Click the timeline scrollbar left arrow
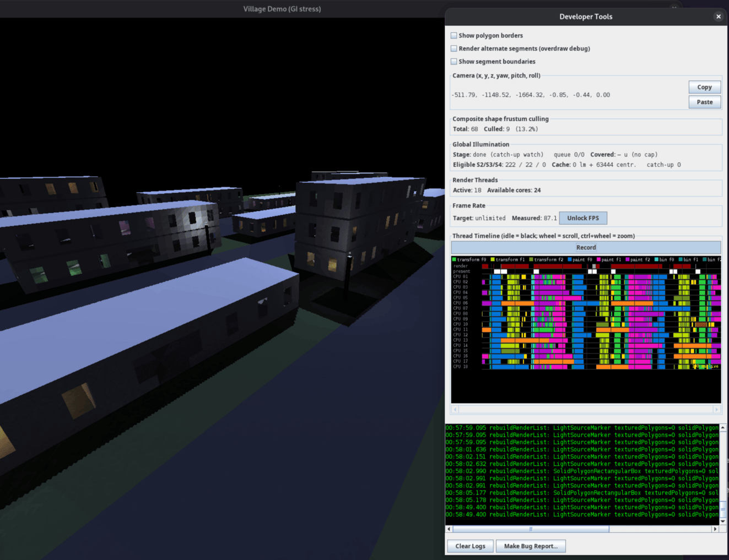 pyautogui.click(x=455, y=409)
